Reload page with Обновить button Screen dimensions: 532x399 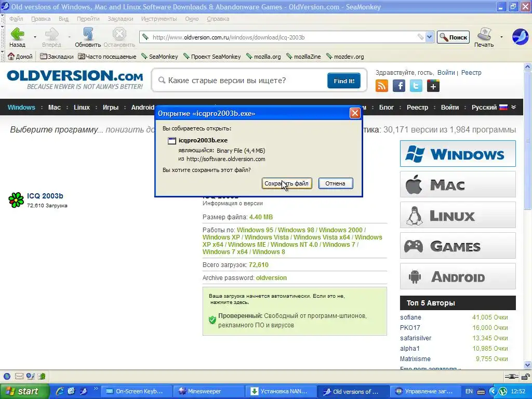[88, 37]
